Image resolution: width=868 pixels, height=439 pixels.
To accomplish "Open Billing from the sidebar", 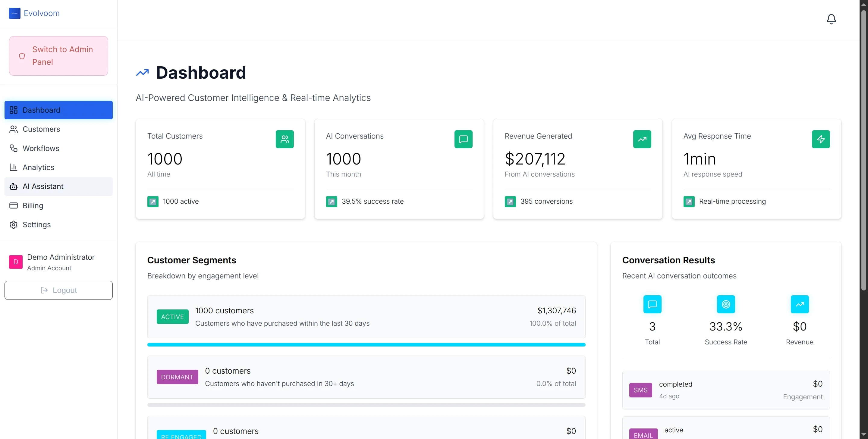I will click(x=33, y=205).
